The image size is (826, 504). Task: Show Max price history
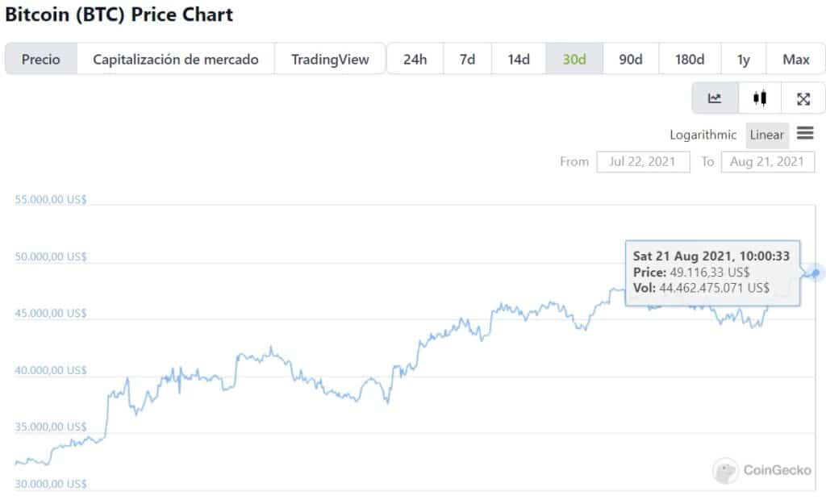(x=796, y=59)
